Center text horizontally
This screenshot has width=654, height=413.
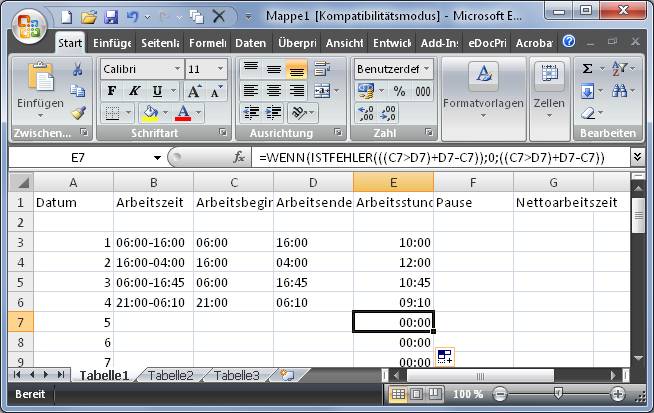(x=274, y=91)
